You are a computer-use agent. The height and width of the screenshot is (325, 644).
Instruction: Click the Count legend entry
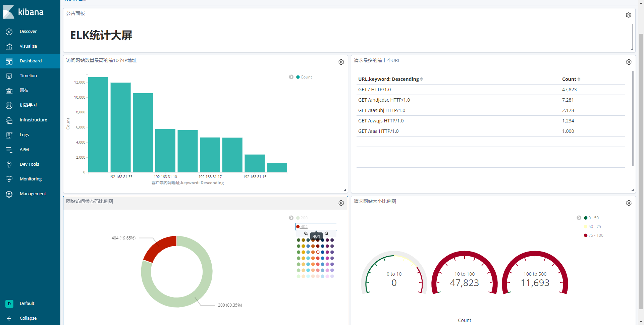304,77
